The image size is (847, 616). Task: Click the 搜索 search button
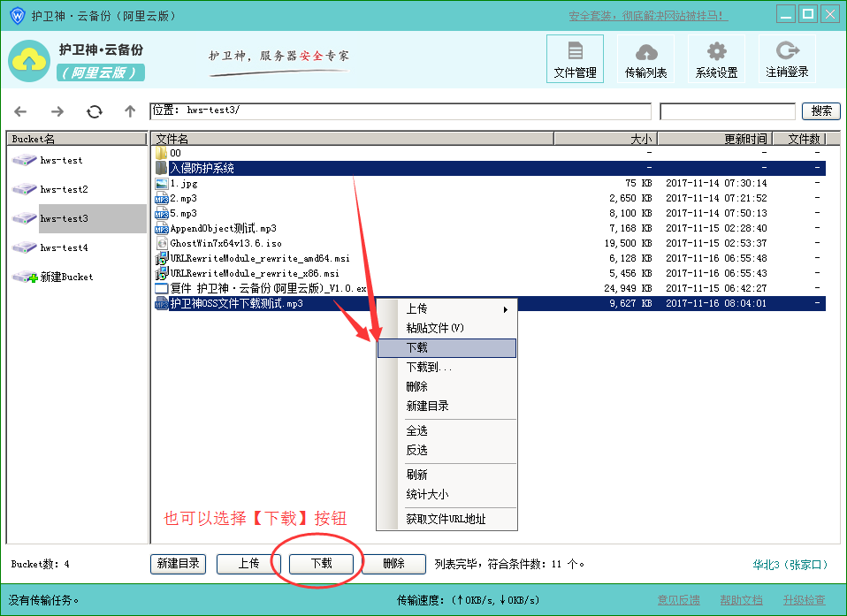point(820,111)
